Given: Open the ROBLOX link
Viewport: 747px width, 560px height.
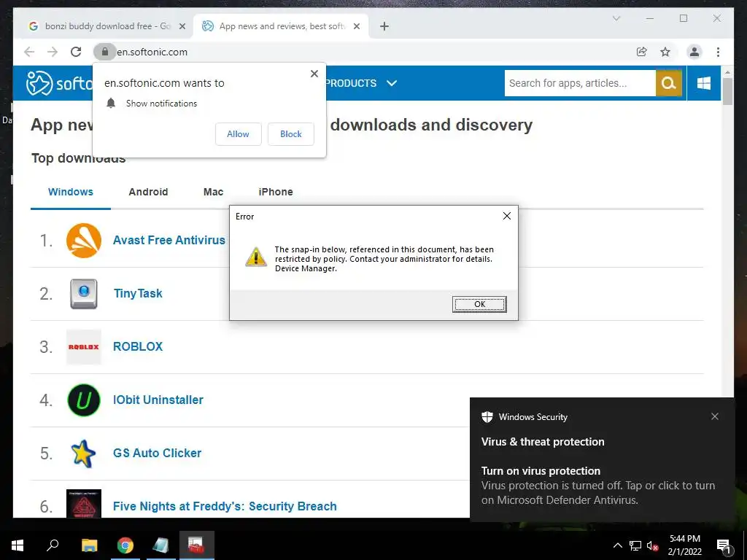Looking at the screenshot, I should pyautogui.click(x=138, y=346).
